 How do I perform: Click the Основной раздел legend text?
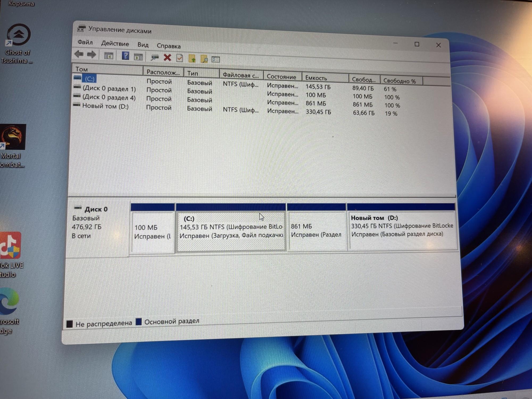172,321
